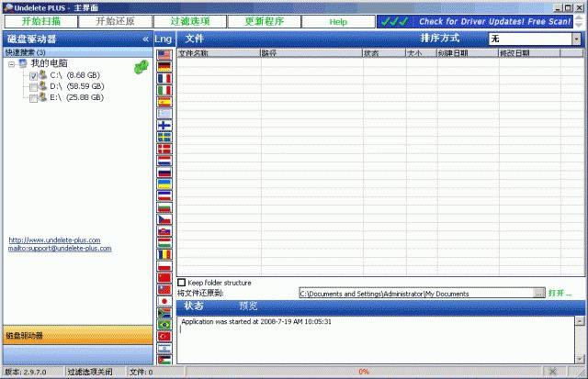The height and width of the screenshot is (379, 588).
Task: Choose the Ukrainian flag language
Action: tap(164, 184)
